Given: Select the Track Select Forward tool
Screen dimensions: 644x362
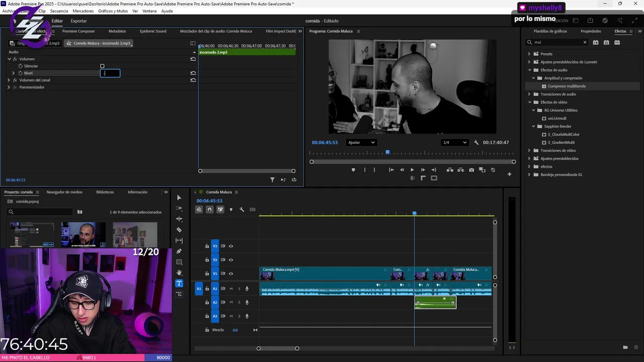Looking at the screenshot, I should [x=179, y=208].
